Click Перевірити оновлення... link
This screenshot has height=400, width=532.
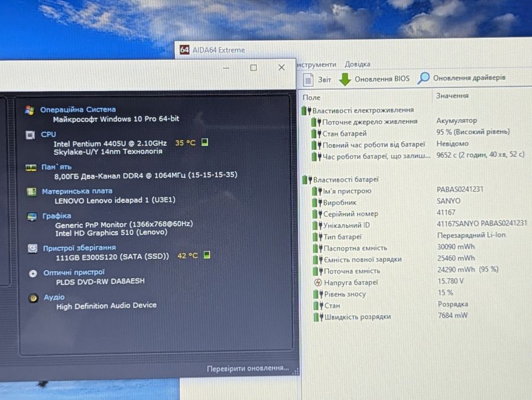(x=248, y=369)
